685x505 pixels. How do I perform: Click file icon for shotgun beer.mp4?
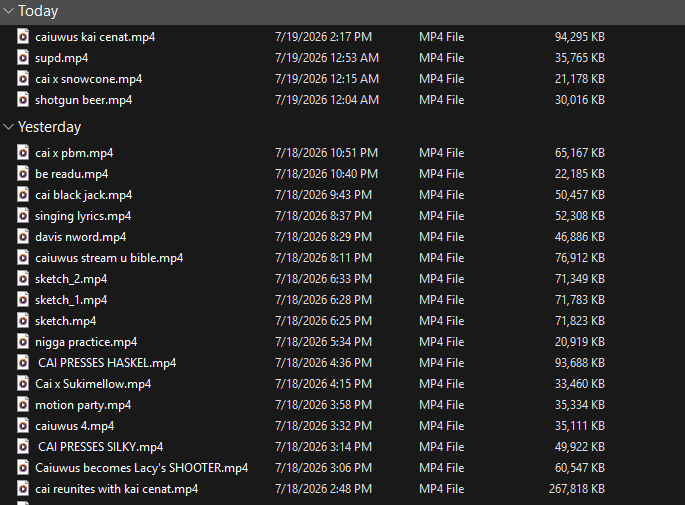pos(23,100)
